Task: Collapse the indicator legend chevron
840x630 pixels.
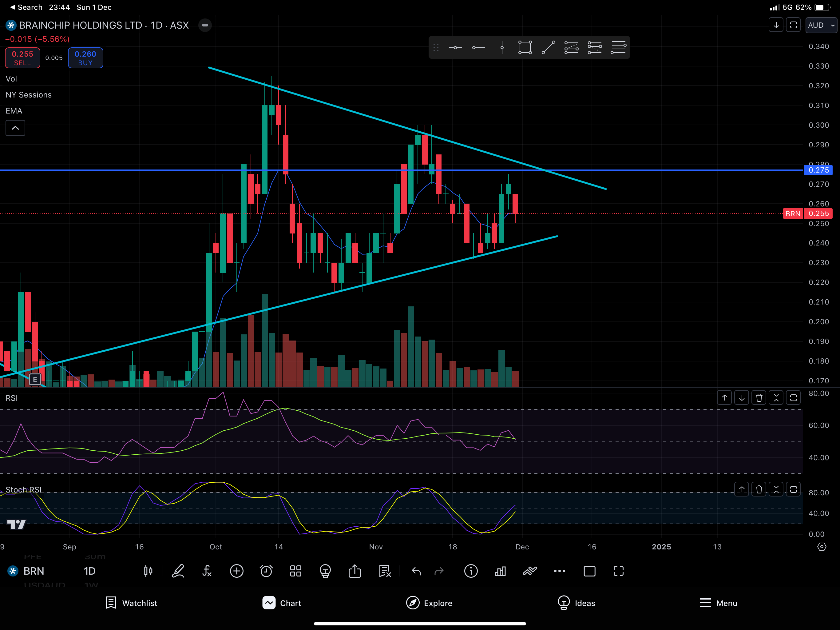Action: tap(15, 128)
